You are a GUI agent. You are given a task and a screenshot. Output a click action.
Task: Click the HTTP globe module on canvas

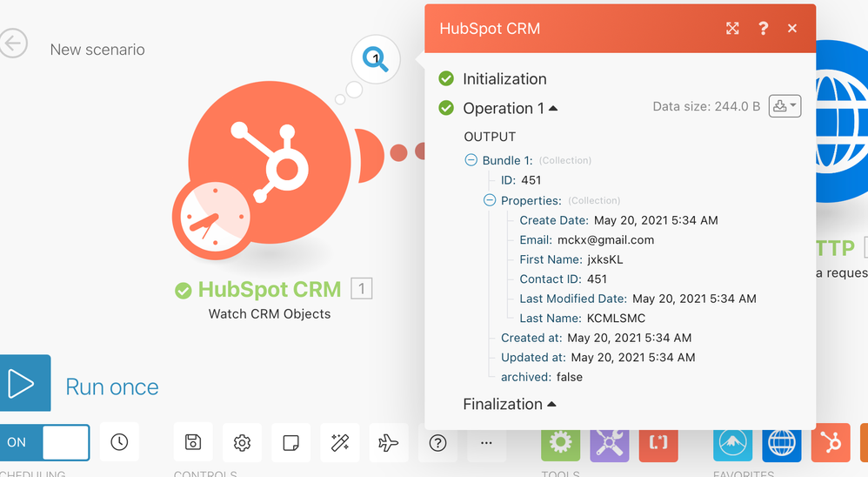coord(841,121)
